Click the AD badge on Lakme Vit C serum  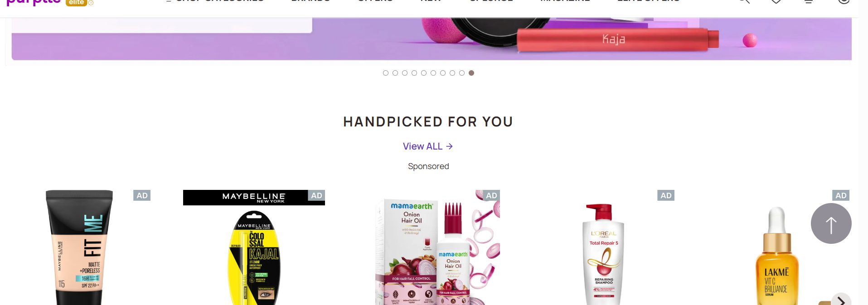841,195
